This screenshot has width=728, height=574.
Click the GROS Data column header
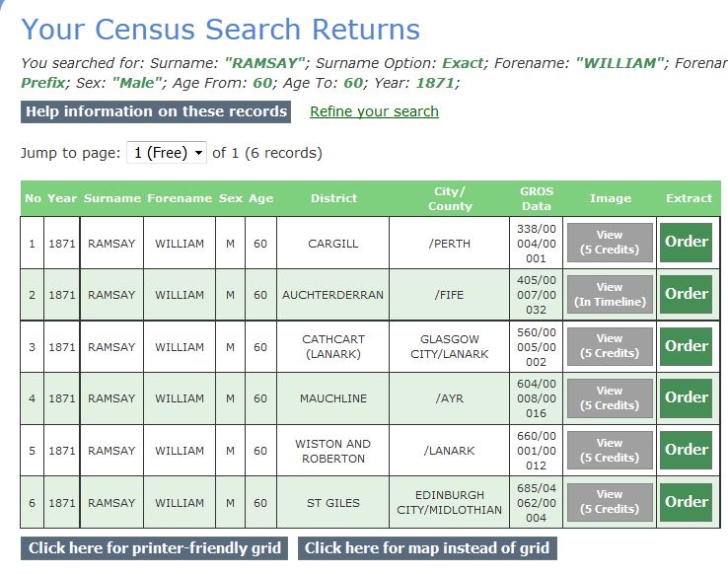(x=537, y=198)
